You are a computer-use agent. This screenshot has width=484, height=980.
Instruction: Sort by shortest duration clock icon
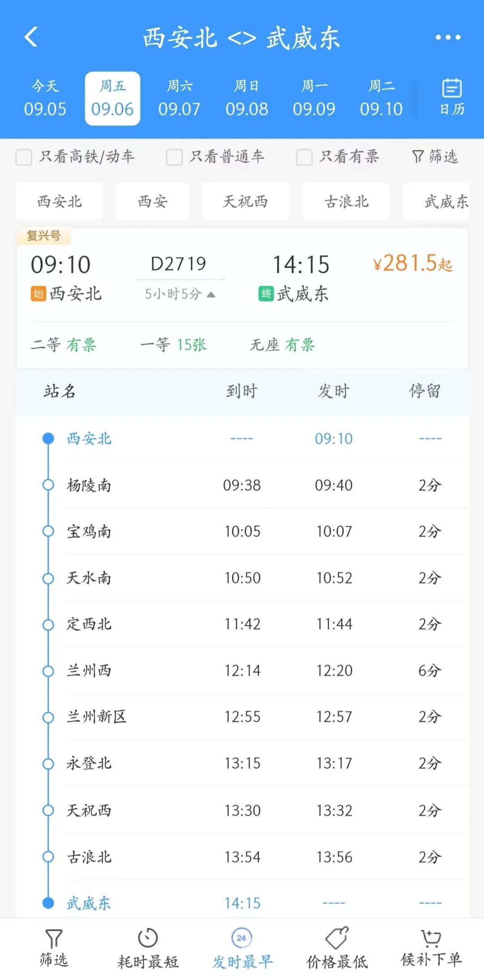pyautogui.click(x=148, y=938)
